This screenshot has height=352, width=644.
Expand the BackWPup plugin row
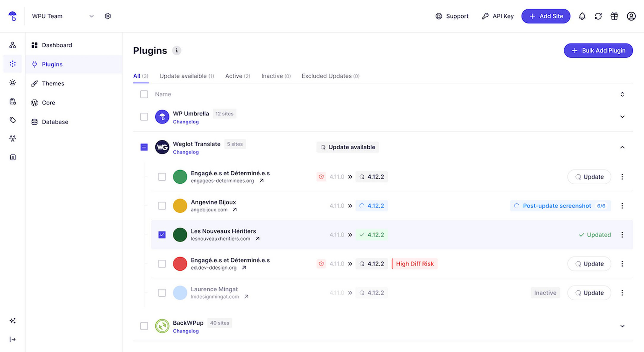(x=622, y=326)
